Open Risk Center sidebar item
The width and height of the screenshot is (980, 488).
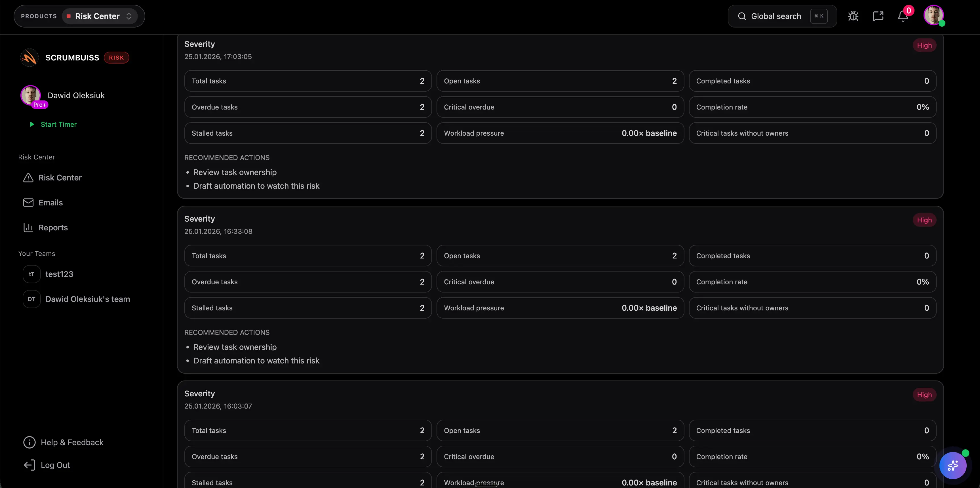pyautogui.click(x=60, y=178)
